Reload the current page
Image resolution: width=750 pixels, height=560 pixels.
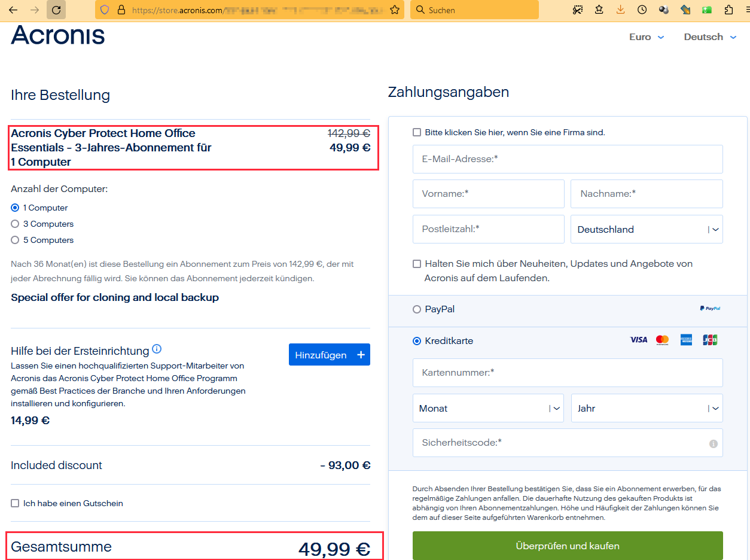click(56, 10)
